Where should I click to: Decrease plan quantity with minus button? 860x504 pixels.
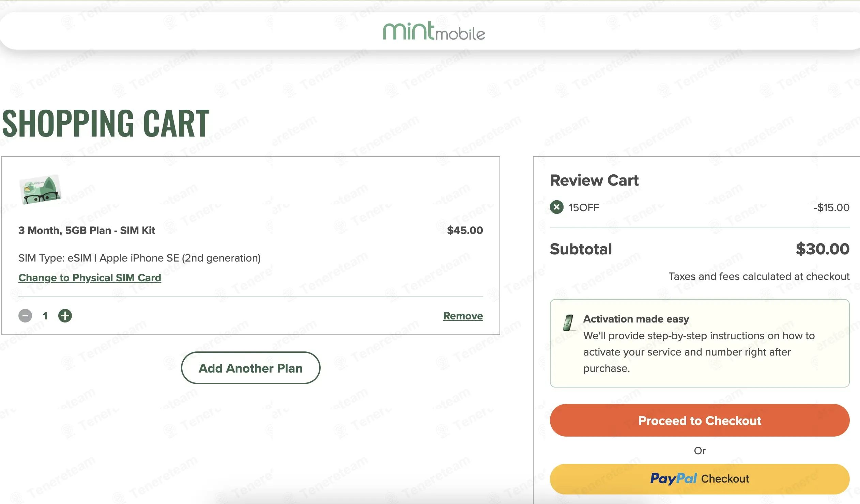click(25, 316)
